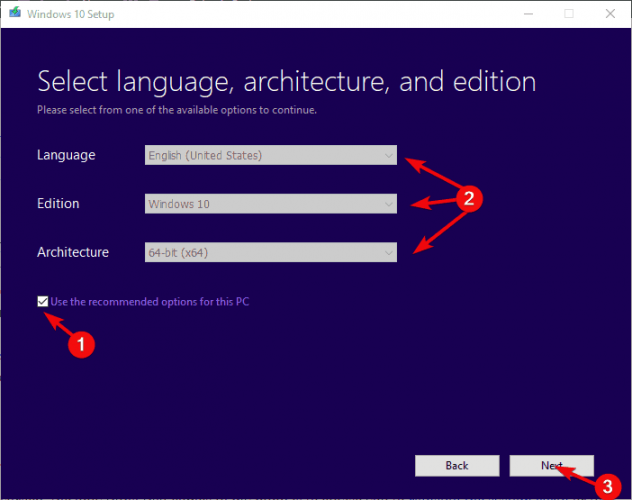The height and width of the screenshot is (500, 632).
Task: Click the maximize window button
Action: (569, 13)
